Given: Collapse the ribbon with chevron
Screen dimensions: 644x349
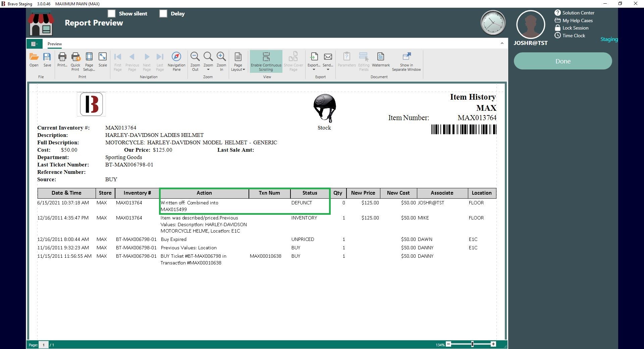Looking at the screenshot, I should (x=502, y=43).
